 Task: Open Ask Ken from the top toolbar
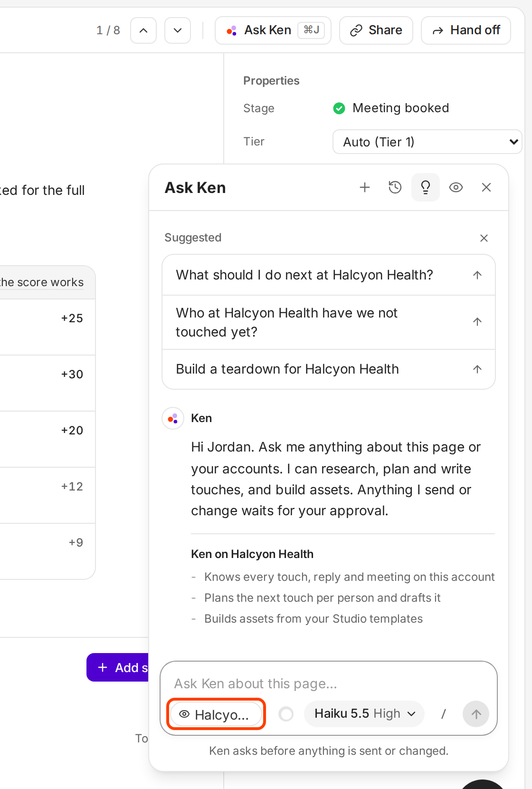[x=273, y=30]
